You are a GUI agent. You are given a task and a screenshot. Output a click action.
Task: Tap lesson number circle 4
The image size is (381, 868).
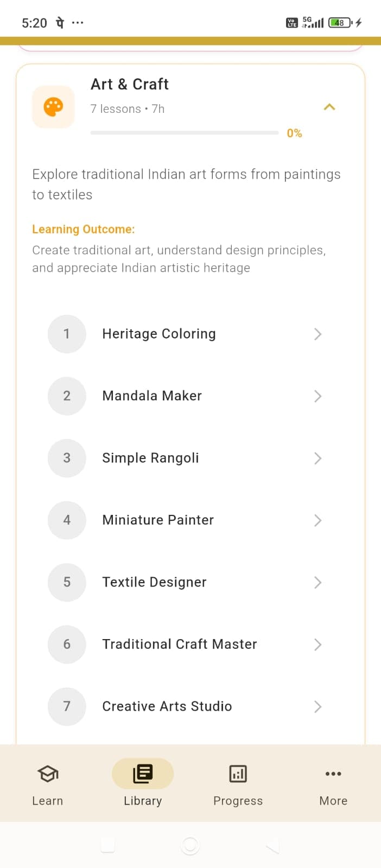67,520
